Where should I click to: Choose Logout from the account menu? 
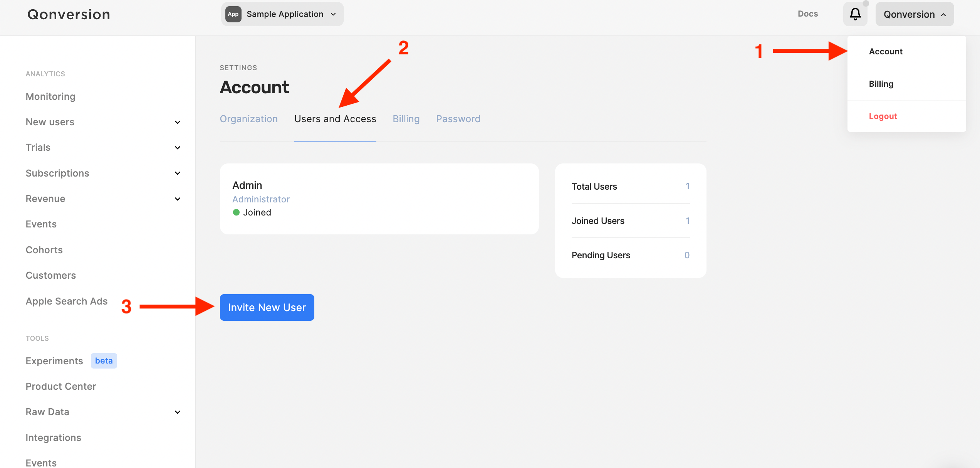883,116
